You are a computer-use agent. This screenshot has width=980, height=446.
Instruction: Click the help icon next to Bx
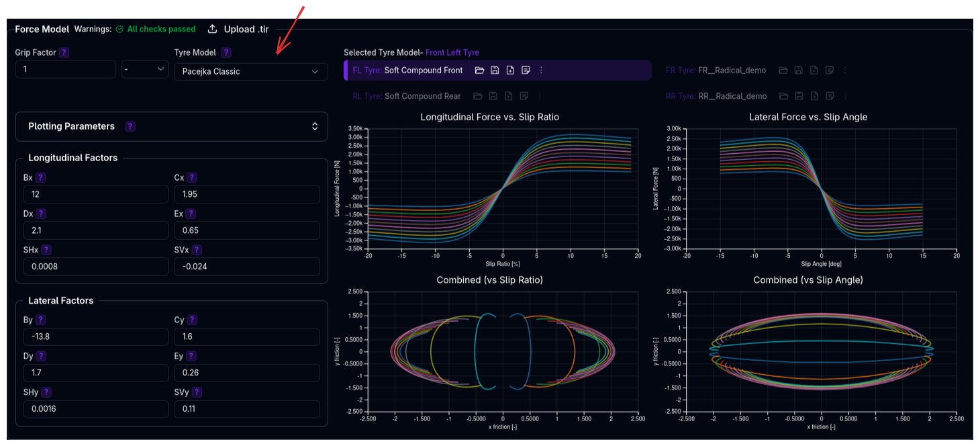pos(40,178)
